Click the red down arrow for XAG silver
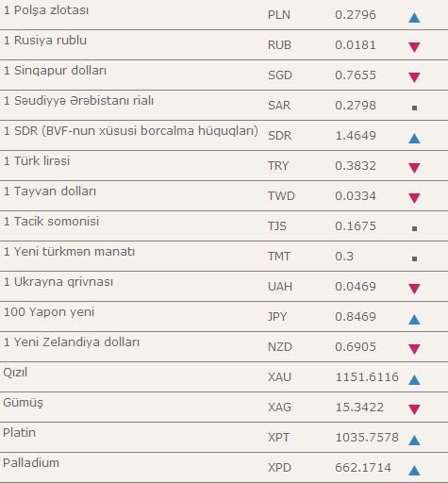 414,409
